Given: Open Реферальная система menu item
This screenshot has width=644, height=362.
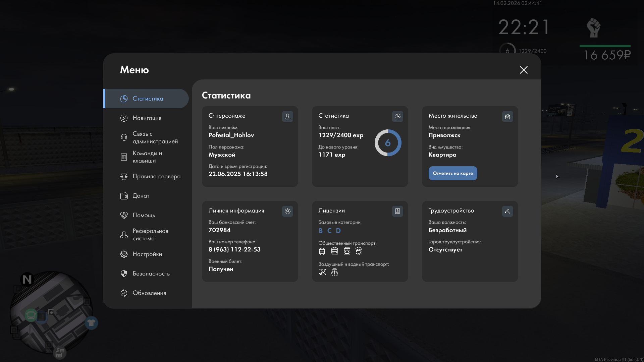Looking at the screenshot, I should point(150,235).
